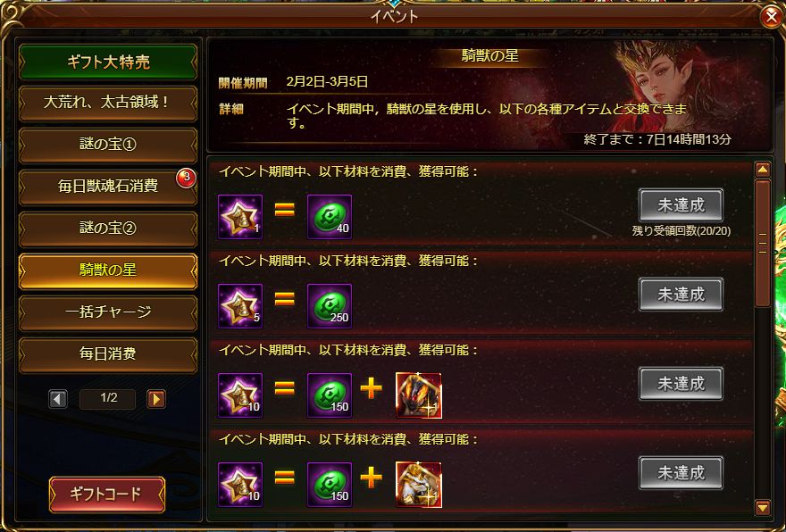
Task: Go to previous page of event tabs
Action: click(x=58, y=399)
